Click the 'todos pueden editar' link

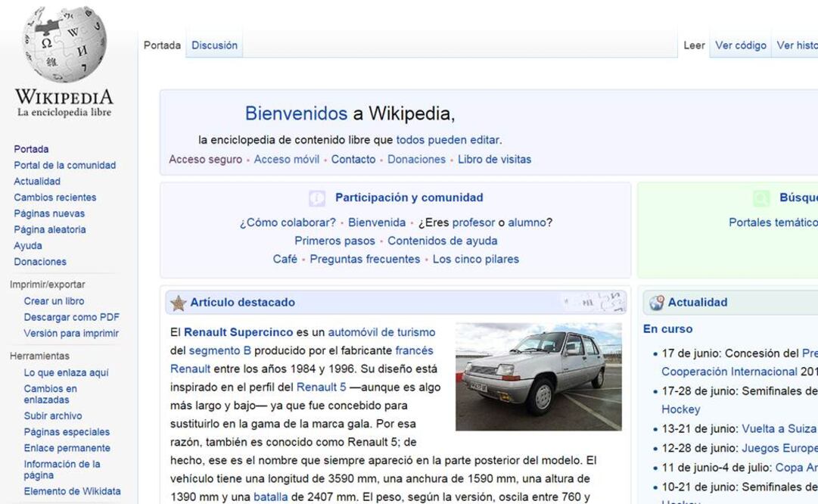pyautogui.click(x=447, y=139)
